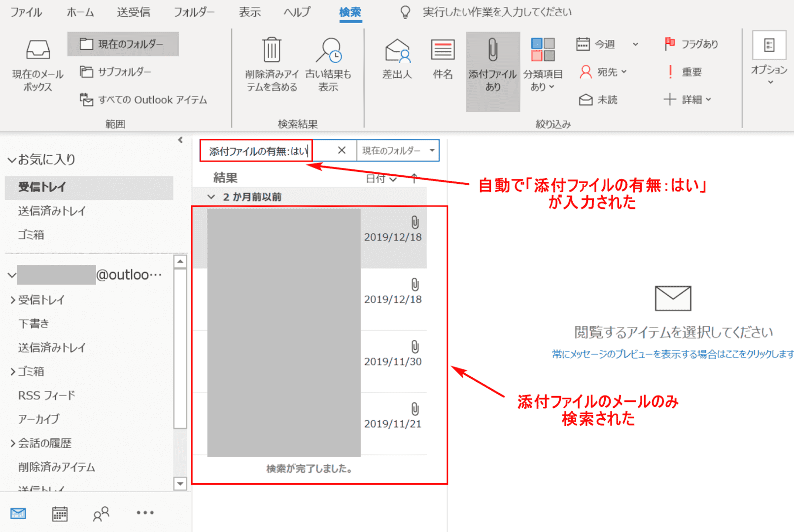
Task: Click the always-preview-messages link in reading pane
Action: [x=672, y=354]
